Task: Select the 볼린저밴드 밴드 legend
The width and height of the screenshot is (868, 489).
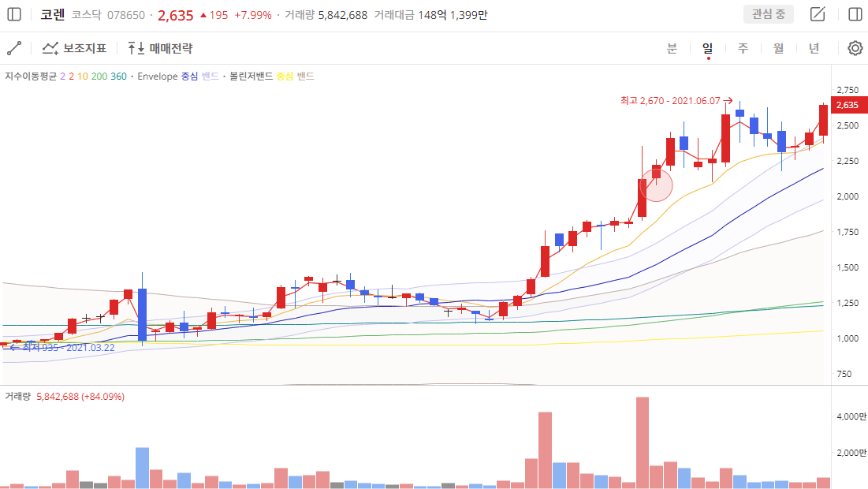Action: [306, 77]
